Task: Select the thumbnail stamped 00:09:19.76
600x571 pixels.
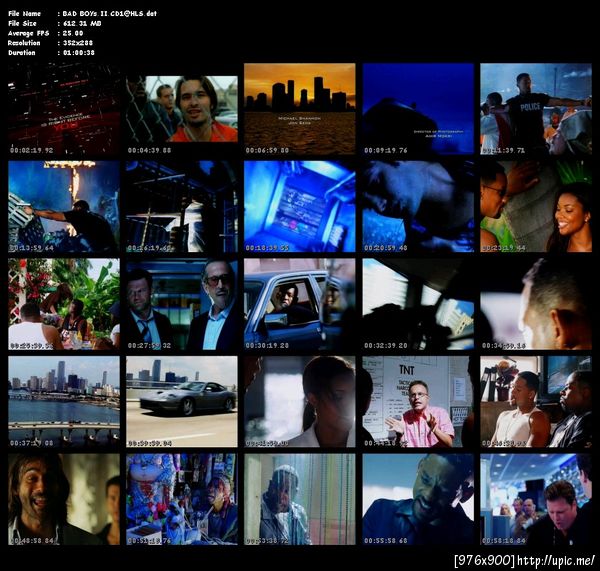Action: [418, 109]
